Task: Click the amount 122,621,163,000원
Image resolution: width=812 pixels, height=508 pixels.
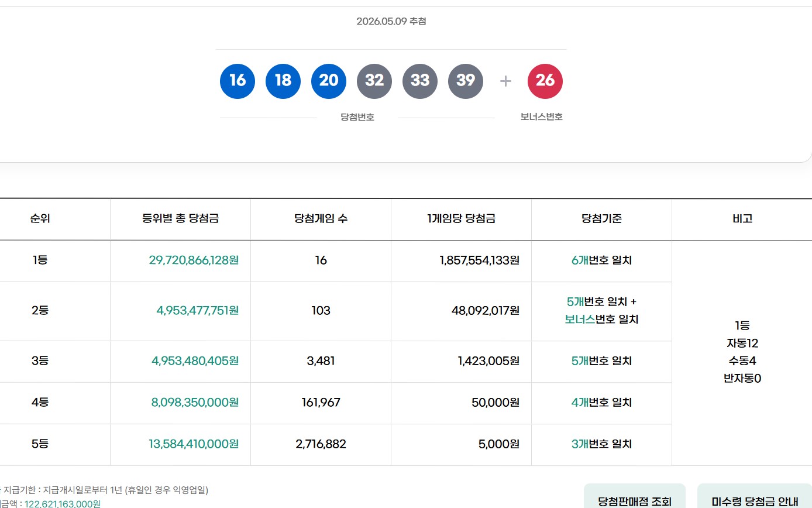Action: click(63, 503)
